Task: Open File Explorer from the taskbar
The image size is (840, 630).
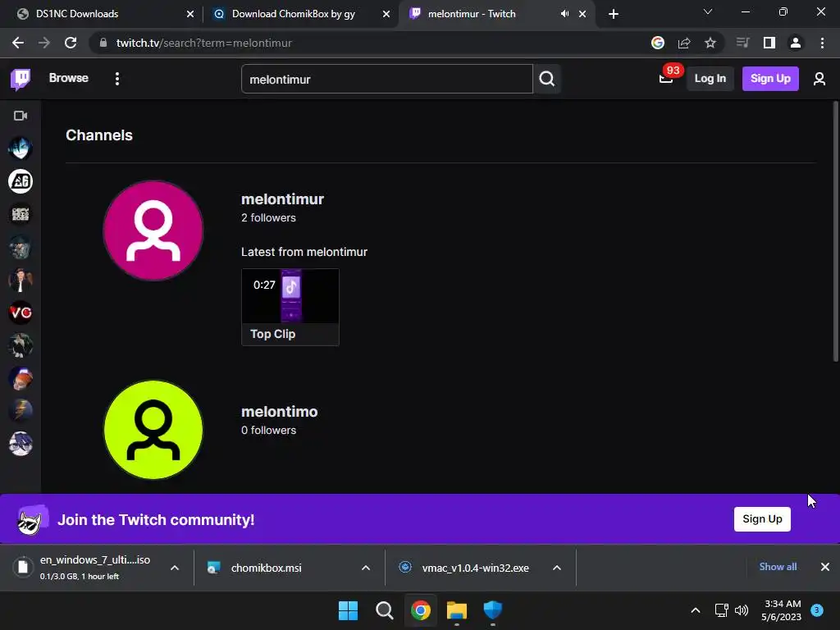Action: 457,610
